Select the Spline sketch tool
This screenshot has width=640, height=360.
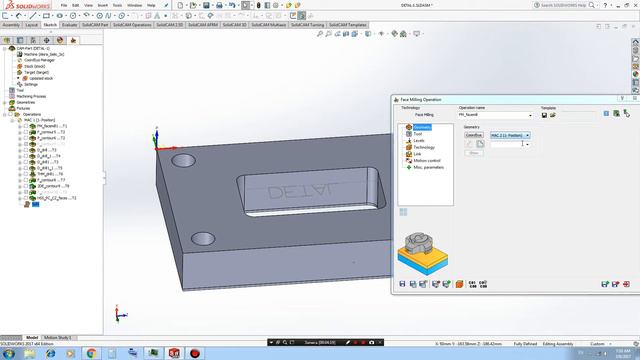pos(108,16)
